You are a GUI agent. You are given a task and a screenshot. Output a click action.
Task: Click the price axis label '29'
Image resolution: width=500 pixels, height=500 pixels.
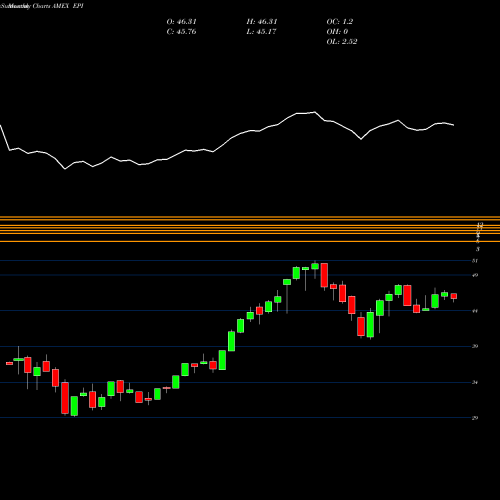(475, 418)
